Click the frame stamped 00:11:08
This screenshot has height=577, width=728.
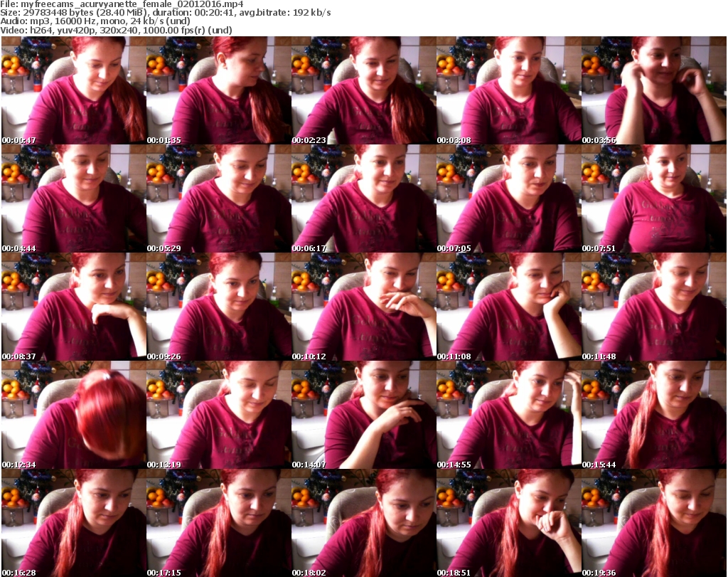click(509, 307)
